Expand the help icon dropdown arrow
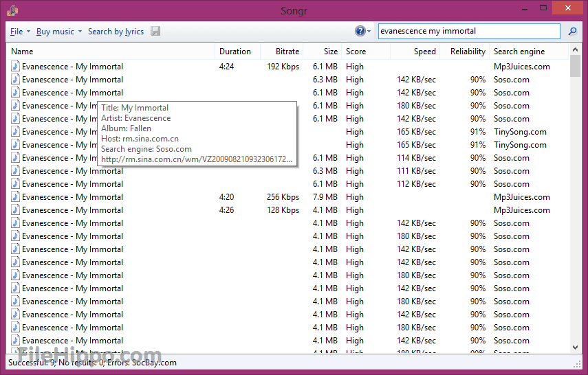The height and width of the screenshot is (375, 588). tap(369, 32)
